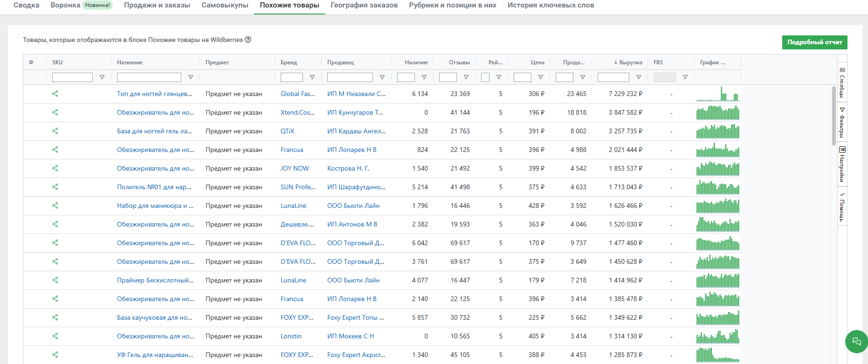Click the Ф column header icon

[x=31, y=62]
